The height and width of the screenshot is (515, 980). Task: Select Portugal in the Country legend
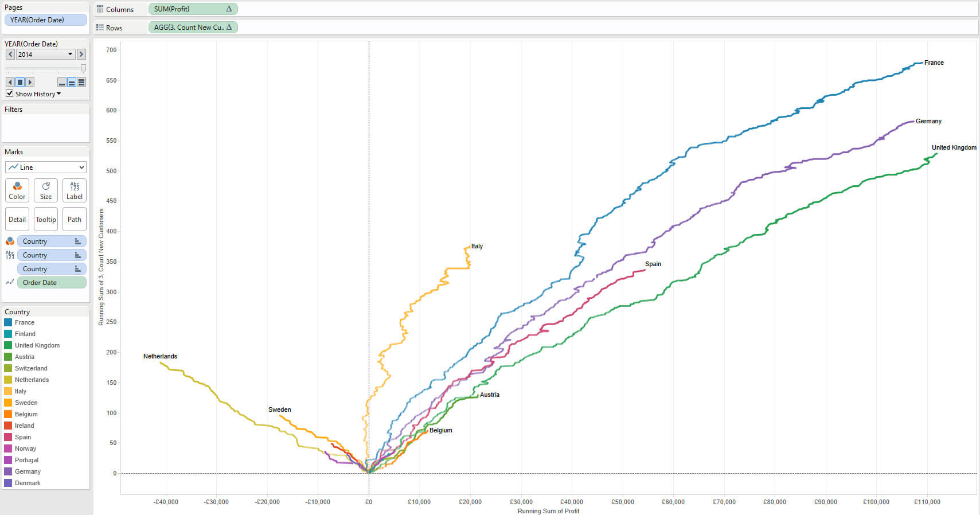[x=27, y=460]
